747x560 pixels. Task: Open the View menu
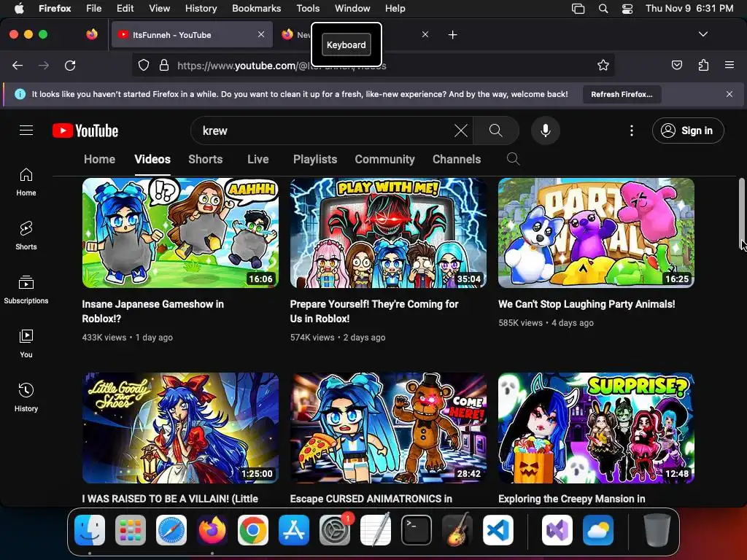coord(159,8)
